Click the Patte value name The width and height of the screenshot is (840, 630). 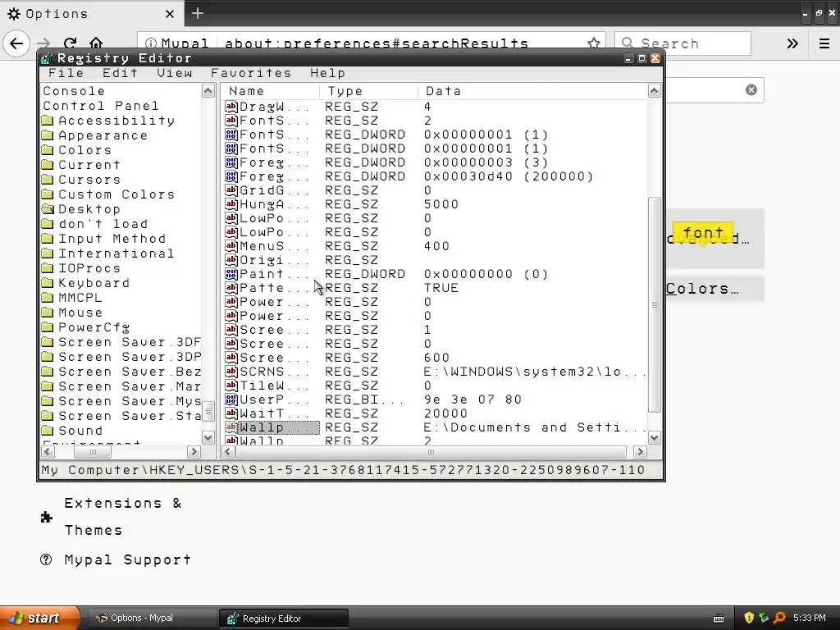[273, 288]
